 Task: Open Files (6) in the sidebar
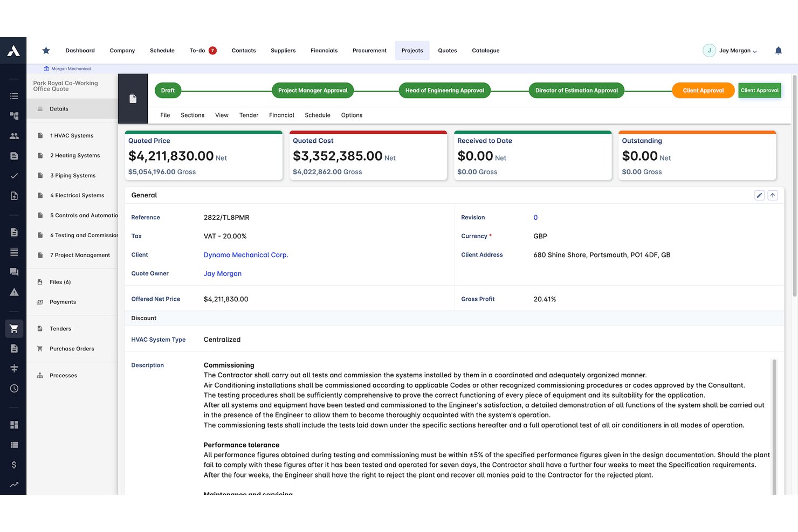click(x=60, y=282)
